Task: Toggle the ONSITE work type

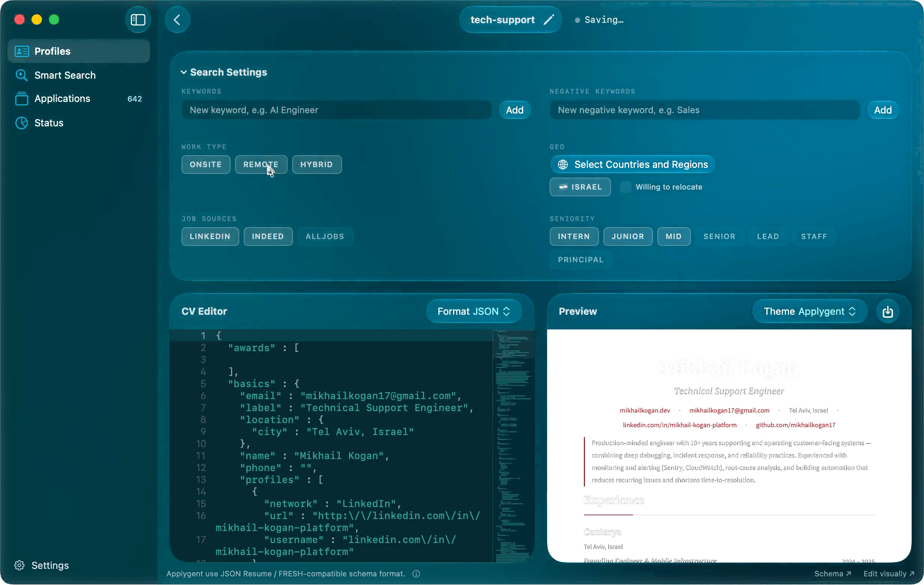Action: coord(205,165)
